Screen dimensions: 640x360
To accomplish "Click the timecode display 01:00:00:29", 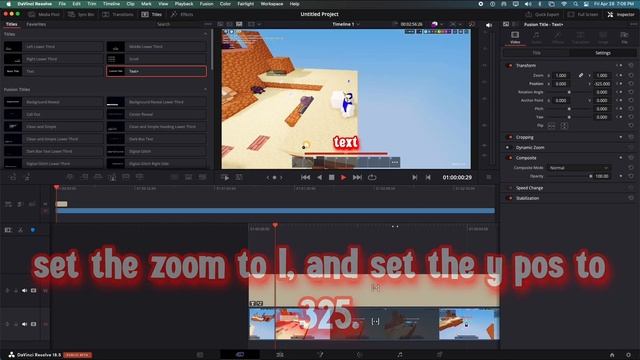I will 457,178.
